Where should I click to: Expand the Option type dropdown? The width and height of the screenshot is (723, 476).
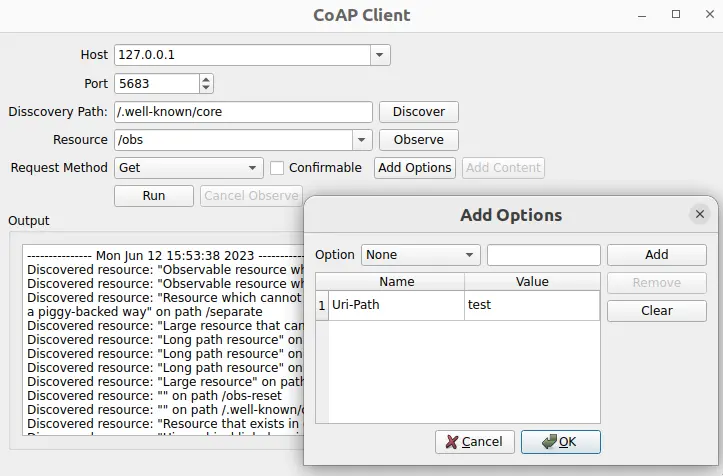[469, 255]
